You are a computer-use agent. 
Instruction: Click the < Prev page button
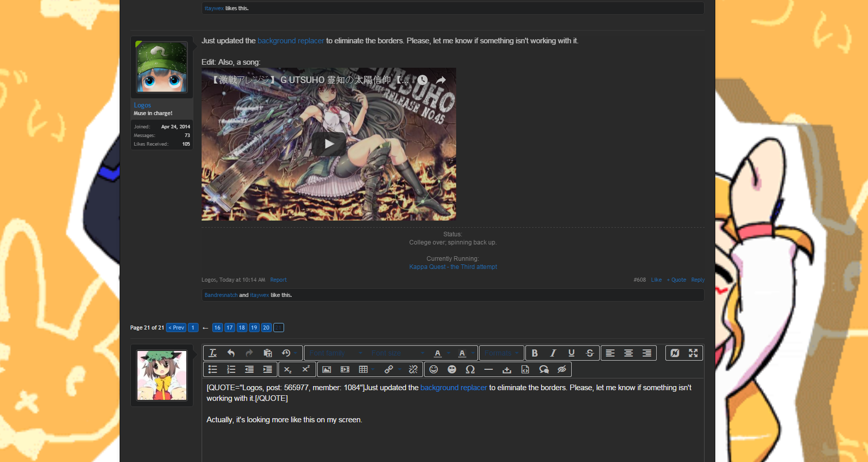pyautogui.click(x=176, y=328)
